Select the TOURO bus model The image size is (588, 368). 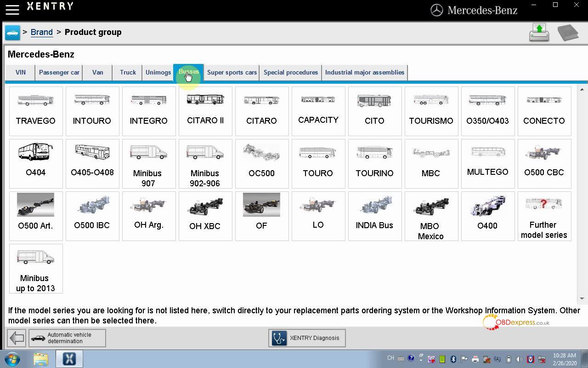(318, 164)
